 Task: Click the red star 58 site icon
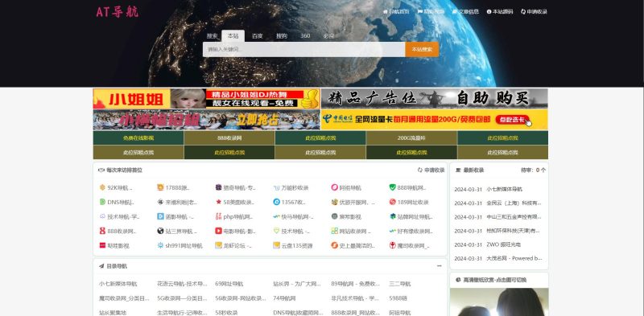(x=218, y=202)
